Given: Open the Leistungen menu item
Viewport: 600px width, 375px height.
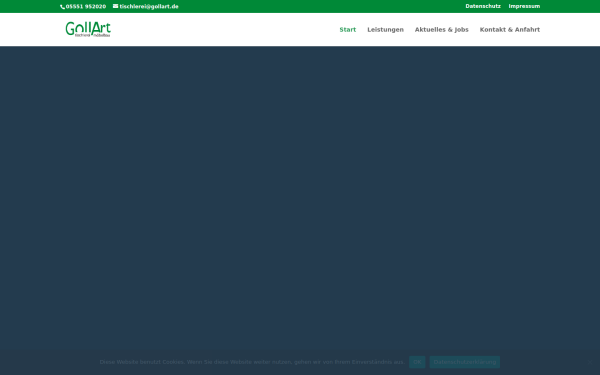Looking at the screenshot, I should point(385,29).
